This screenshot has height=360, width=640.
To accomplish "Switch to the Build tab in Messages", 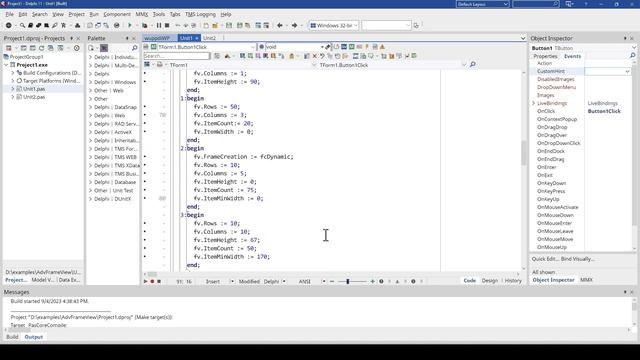I will [12, 337].
